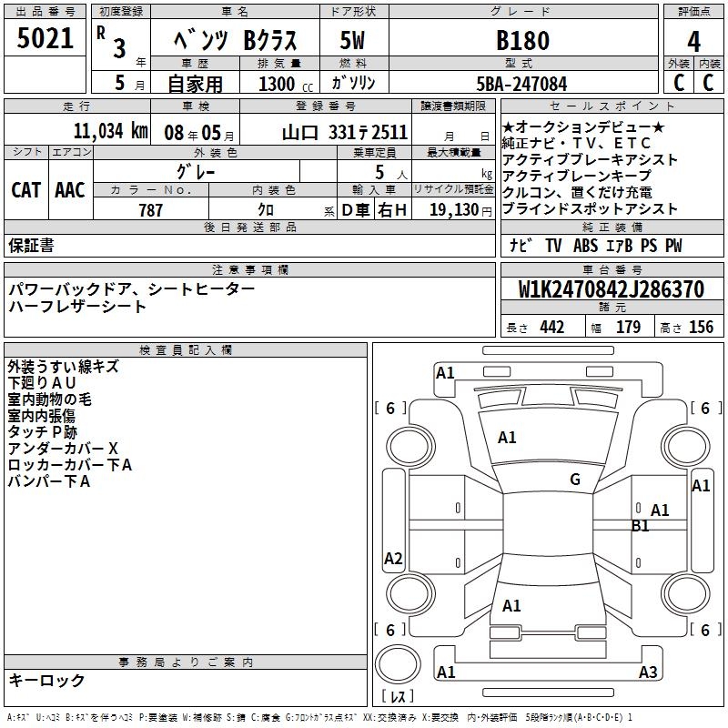Select アクティブレーンキープ line
Viewport: 728px width, 728px height.
point(577,176)
